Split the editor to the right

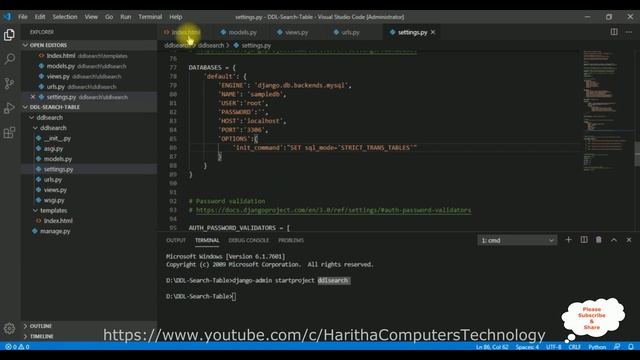pos(614,32)
